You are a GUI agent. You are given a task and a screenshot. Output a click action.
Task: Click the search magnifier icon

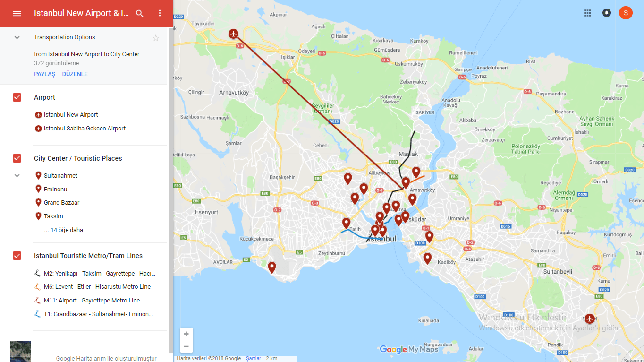point(140,14)
